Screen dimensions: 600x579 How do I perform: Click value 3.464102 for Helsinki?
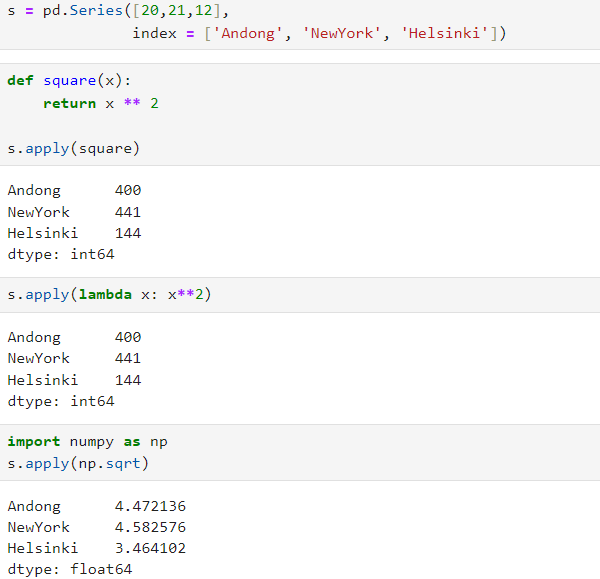150,548
